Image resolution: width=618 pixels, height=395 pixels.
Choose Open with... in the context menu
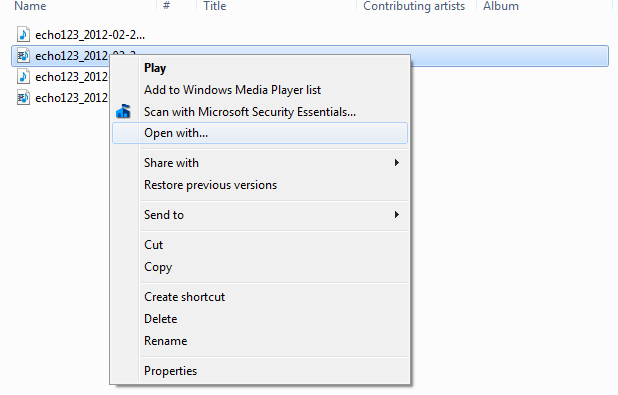pyautogui.click(x=260, y=133)
